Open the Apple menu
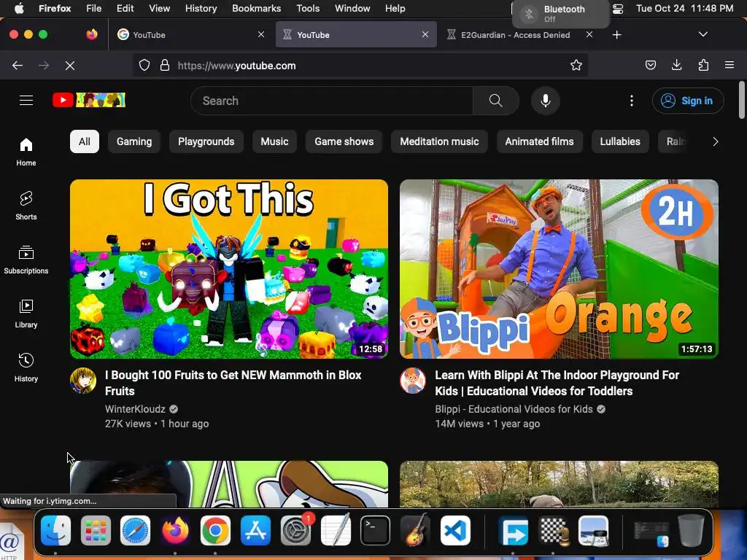747x560 pixels. coord(19,8)
